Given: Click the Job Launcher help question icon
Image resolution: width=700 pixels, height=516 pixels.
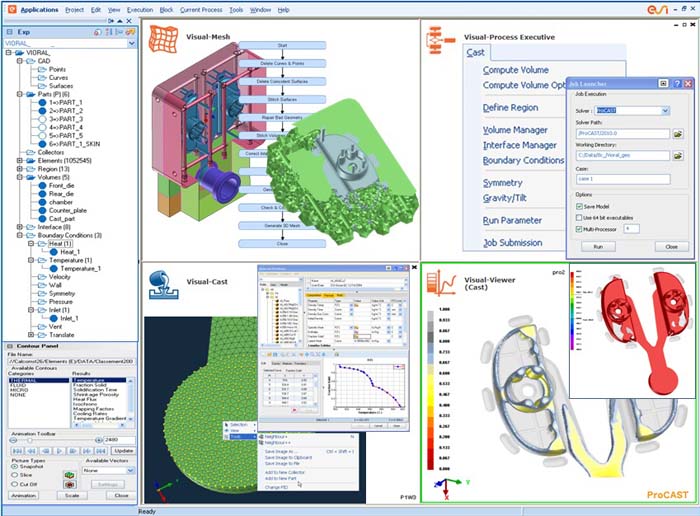Looking at the screenshot, I should pyautogui.click(x=677, y=83).
